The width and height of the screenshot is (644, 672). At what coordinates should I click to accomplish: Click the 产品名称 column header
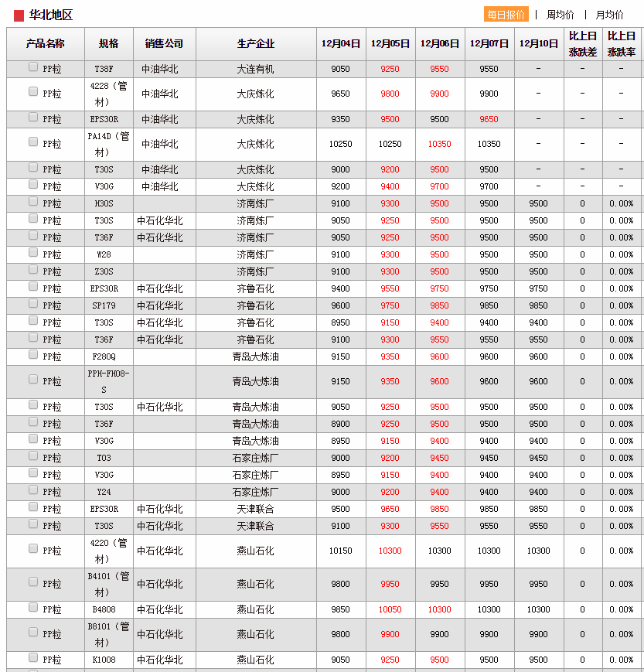click(46, 44)
